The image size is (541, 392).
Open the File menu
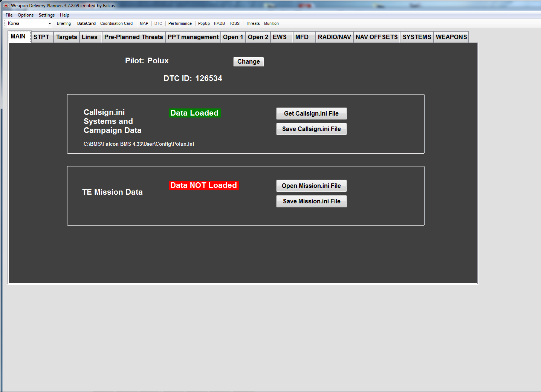[9, 15]
